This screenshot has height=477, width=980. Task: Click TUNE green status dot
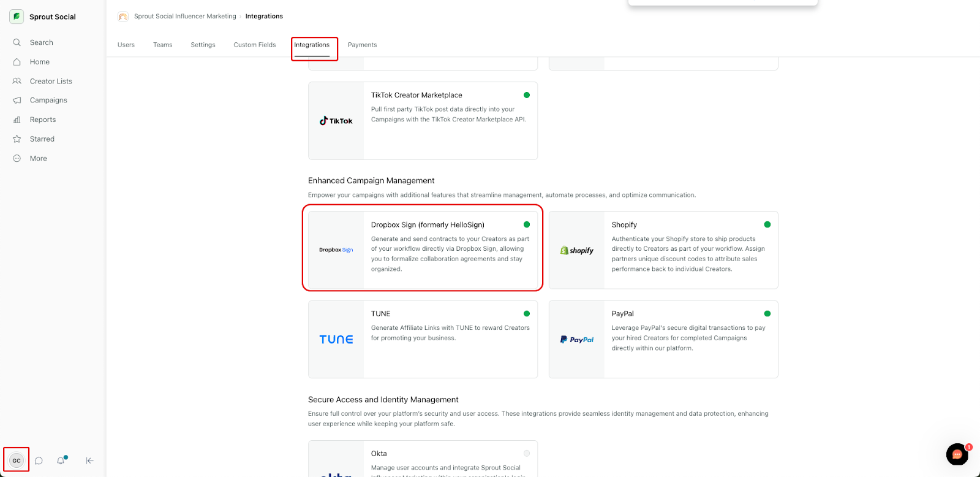coord(527,313)
